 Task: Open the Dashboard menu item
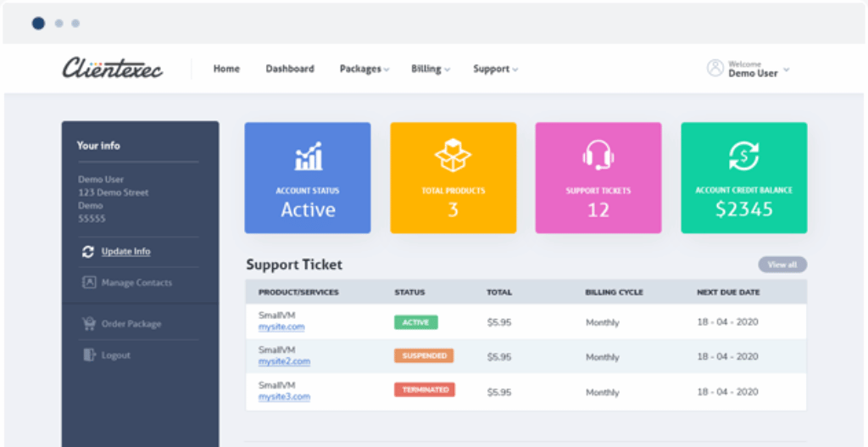[290, 69]
